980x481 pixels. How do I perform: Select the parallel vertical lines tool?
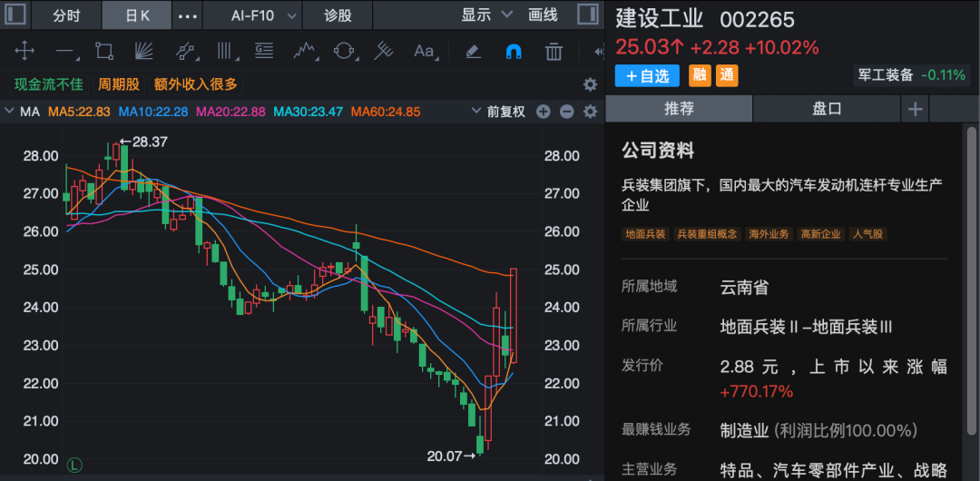(224, 51)
